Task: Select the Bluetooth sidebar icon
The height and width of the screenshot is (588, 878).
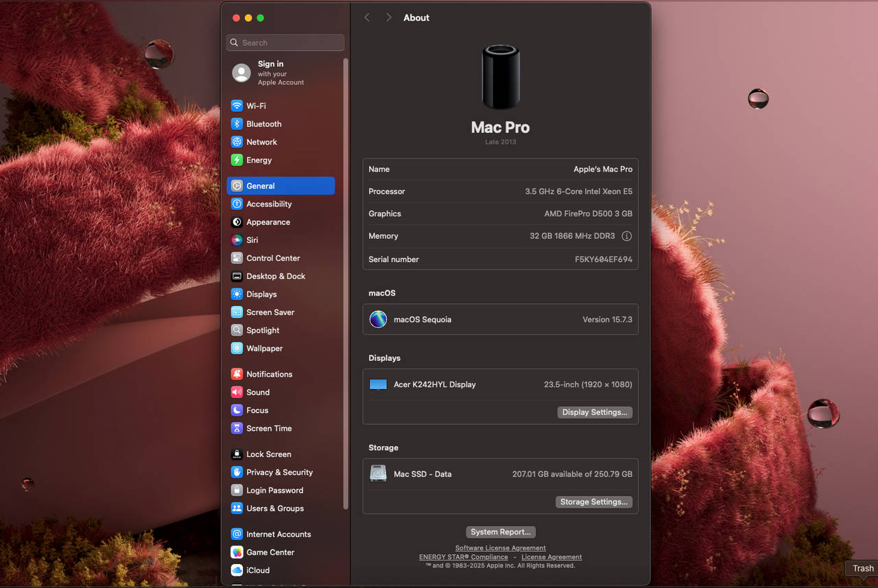Action: [263, 124]
